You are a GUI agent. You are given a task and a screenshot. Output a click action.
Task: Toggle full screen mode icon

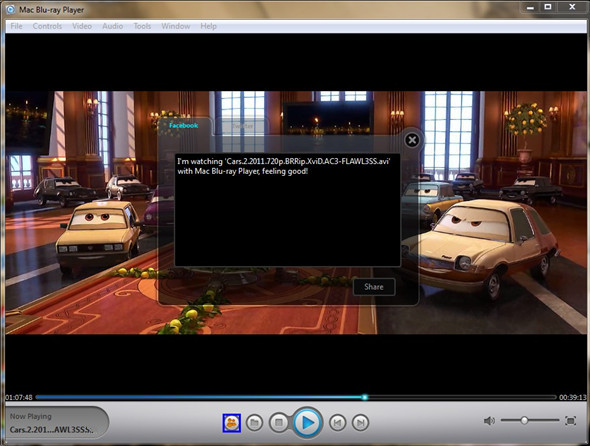point(570,420)
